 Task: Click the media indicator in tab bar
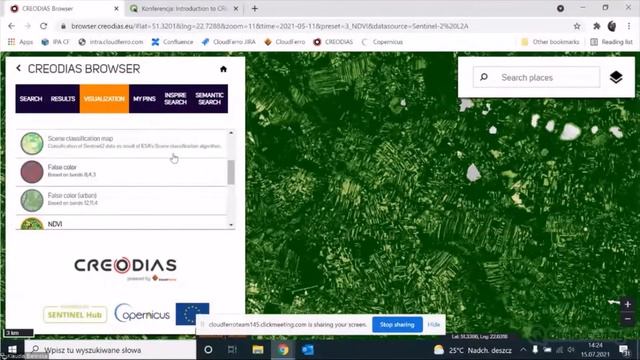(x=560, y=8)
